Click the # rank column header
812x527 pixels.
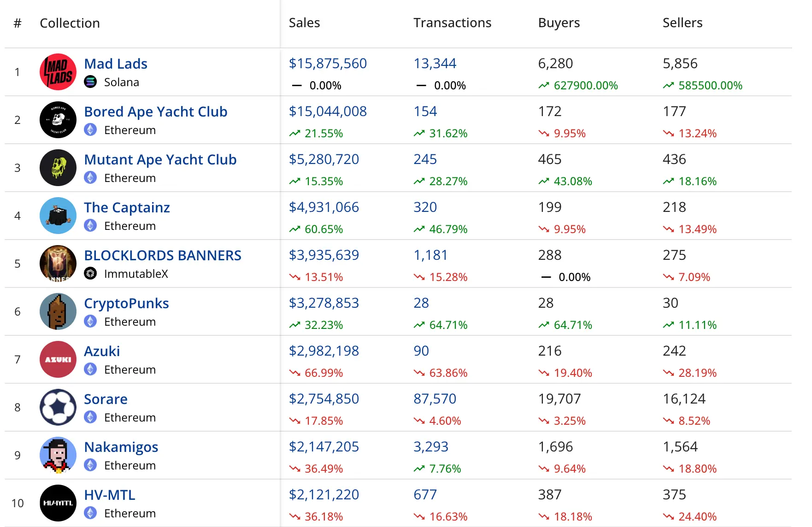[18, 23]
